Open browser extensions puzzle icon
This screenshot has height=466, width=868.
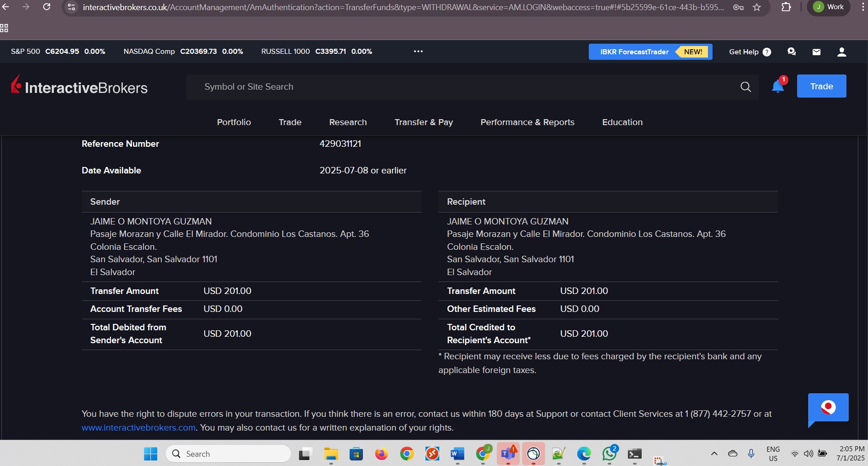click(x=786, y=7)
